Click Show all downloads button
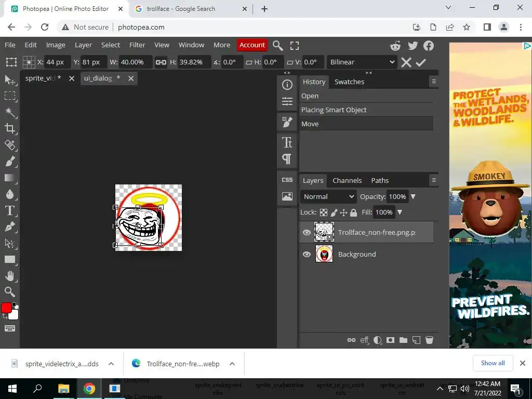Image resolution: width=532 pixels, height=399 pixels. (493, 363)
